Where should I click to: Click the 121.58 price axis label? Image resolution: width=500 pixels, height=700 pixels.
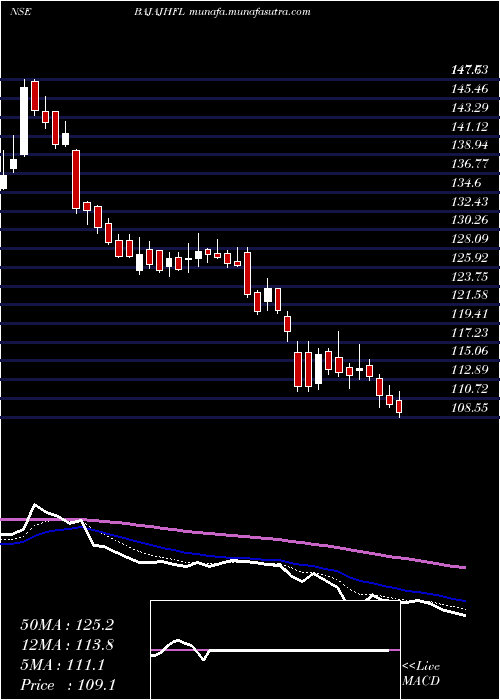(x=469, y=296)
